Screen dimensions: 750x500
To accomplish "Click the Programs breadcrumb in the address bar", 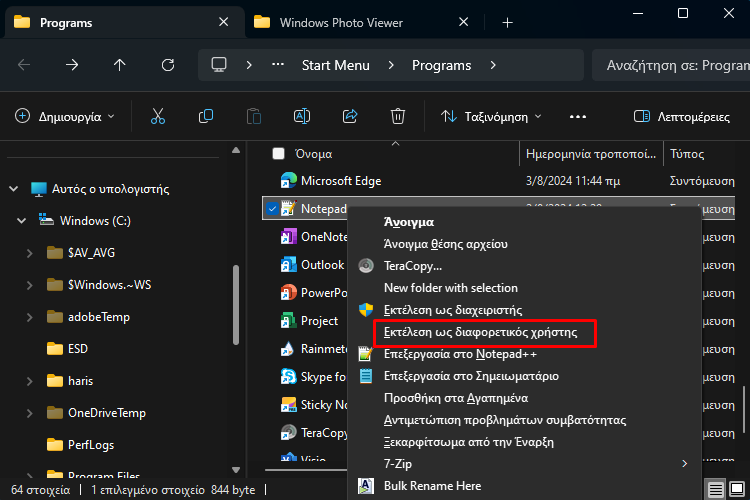I will [441, 65].
